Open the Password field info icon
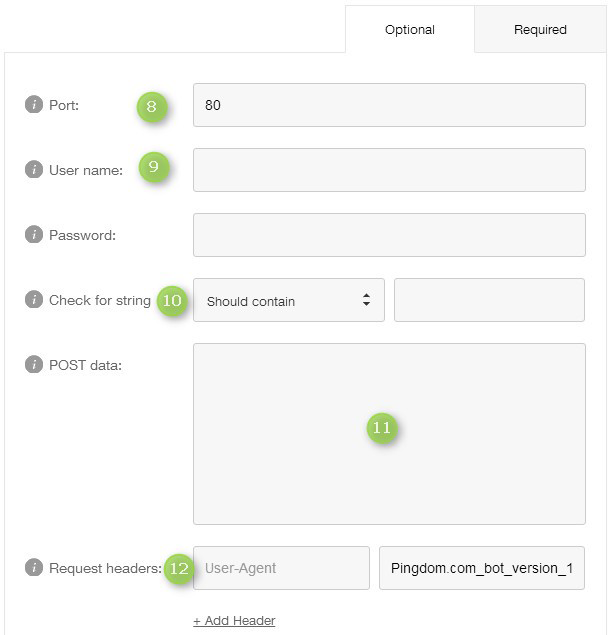Image resolution: width=608 pixels, height=635 pixels. click(x=34, y=234)
